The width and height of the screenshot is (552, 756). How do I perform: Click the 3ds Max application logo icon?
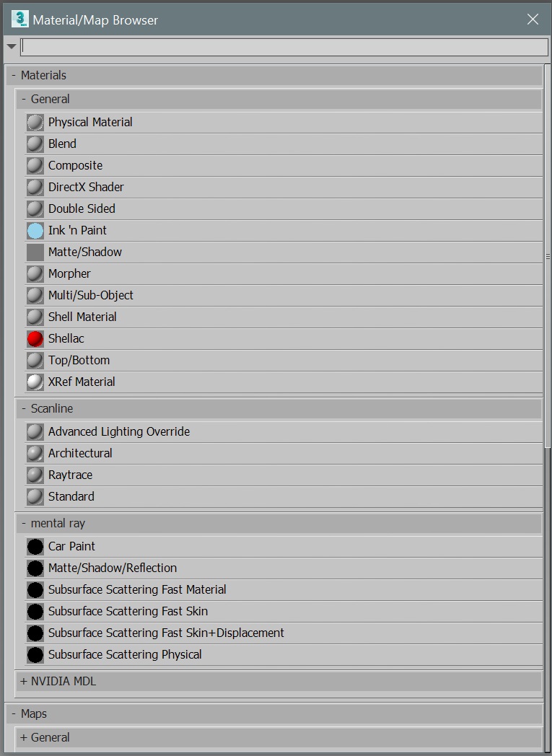pos(19,19)
